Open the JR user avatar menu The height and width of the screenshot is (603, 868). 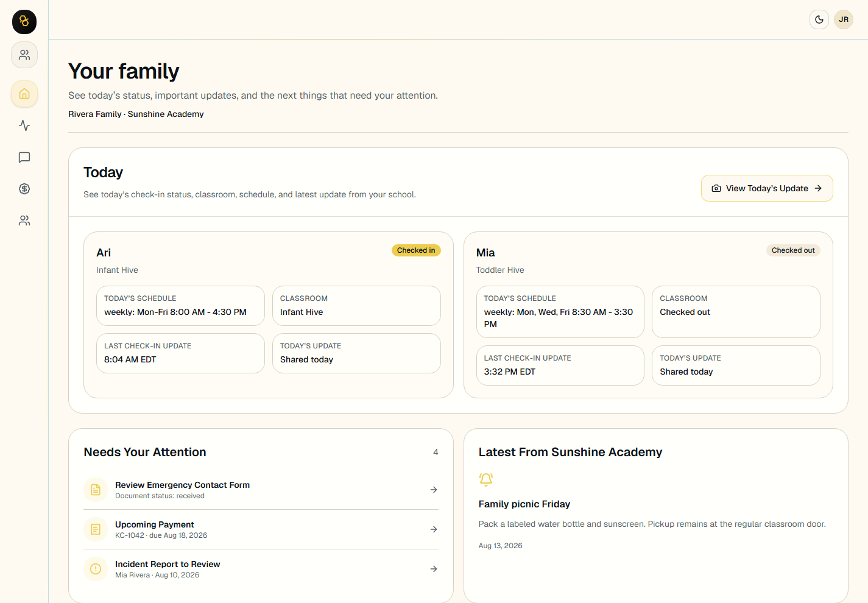pyautogui.click(x=844, y=19)
